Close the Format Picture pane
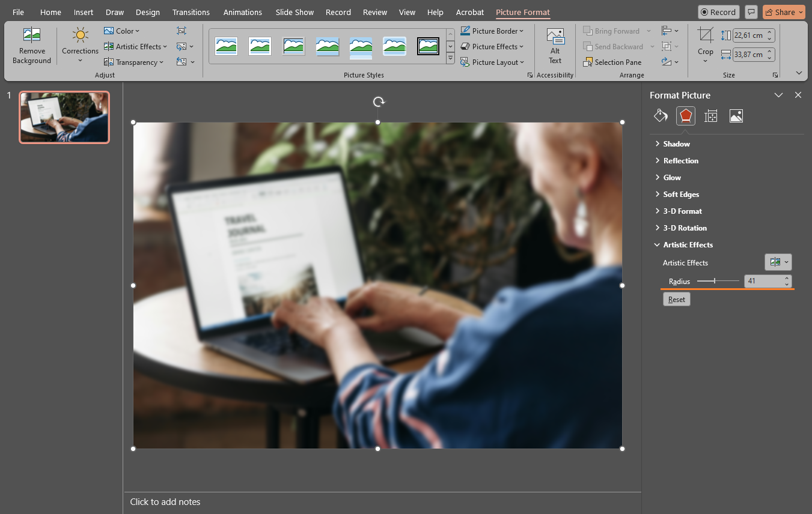The height and width of the screenshot is (514, 812). pos(798,95)
